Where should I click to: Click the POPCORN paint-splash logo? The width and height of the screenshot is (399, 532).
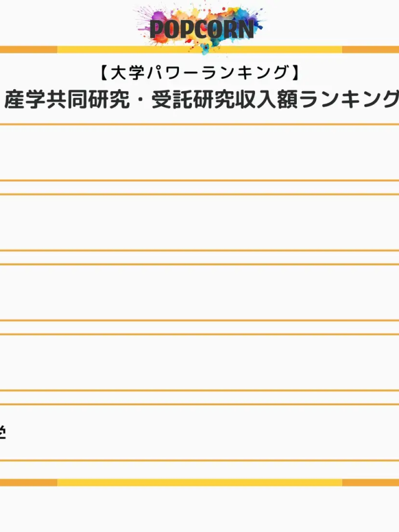[201, 26]
